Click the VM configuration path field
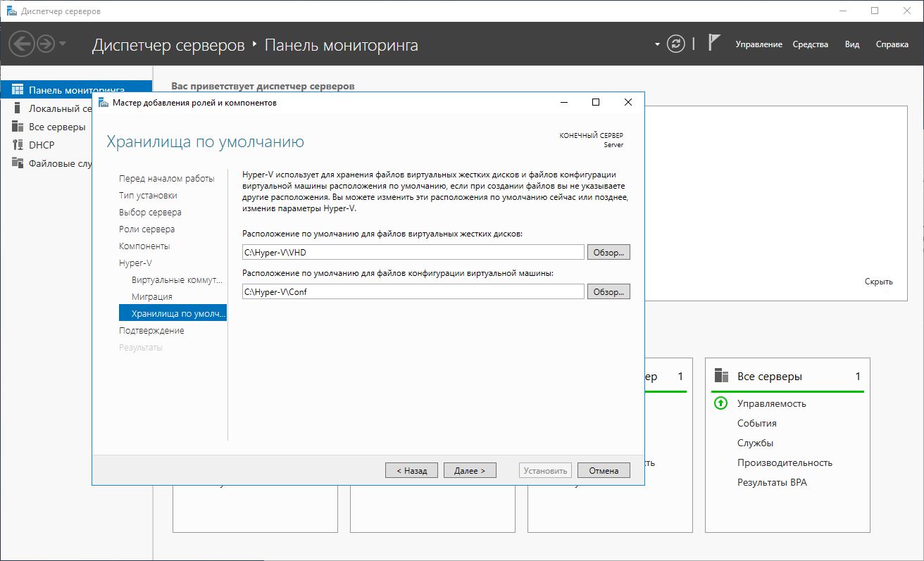Viewport: 924px width, 561px height. pos(413,291)
